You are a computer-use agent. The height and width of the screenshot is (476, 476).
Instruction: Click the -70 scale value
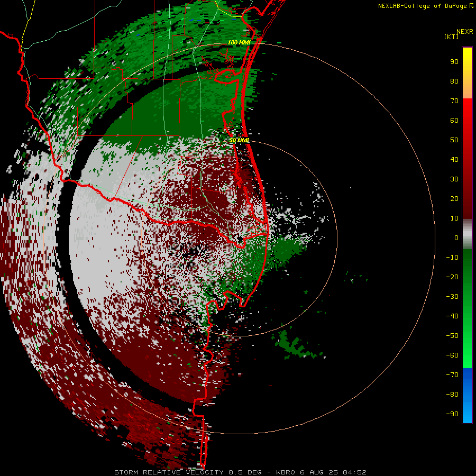point(452,375)
